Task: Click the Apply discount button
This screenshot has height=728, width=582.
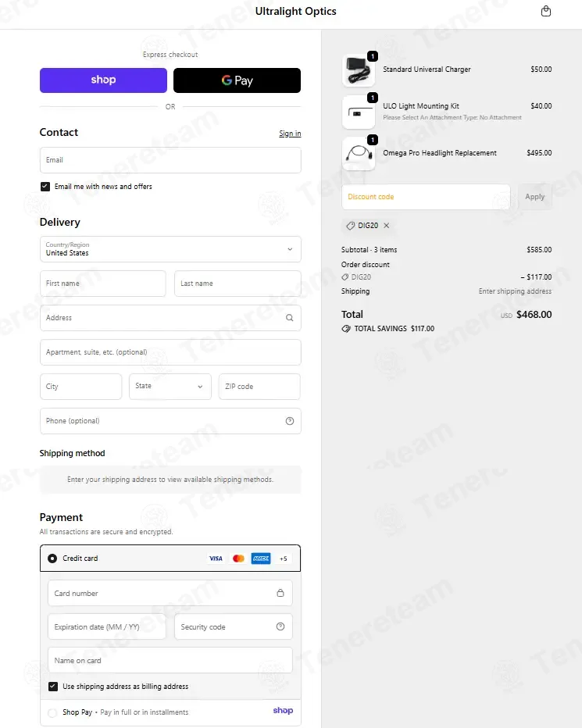Action: point(534,197)
